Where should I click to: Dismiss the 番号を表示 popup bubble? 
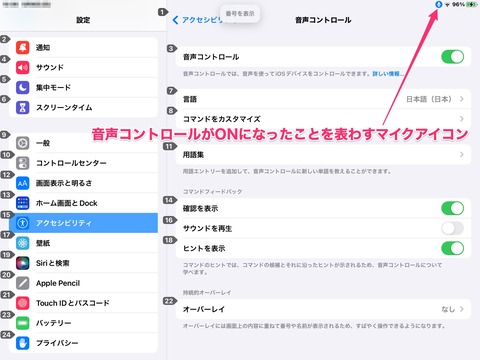pos(240,13)
